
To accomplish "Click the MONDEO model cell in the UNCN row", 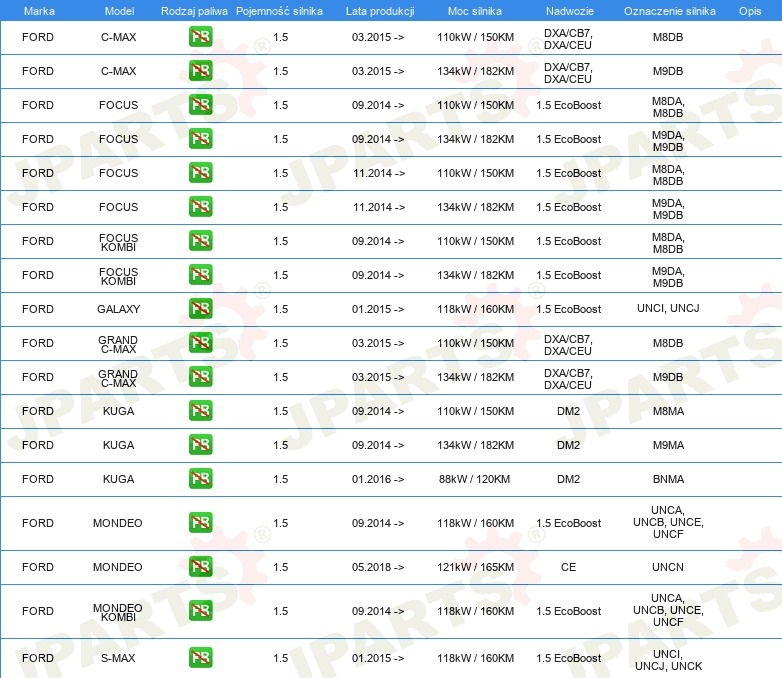I will (x=118, y=567).
